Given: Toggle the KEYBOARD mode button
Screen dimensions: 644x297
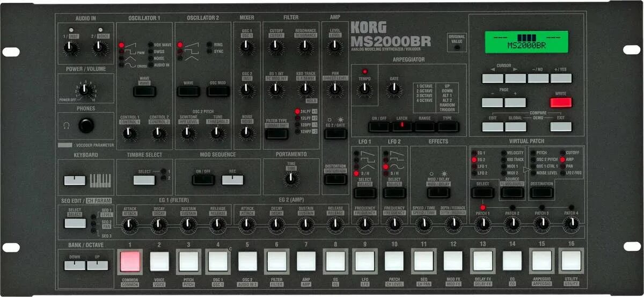Looking at the screenshot, I should (75, 180).
